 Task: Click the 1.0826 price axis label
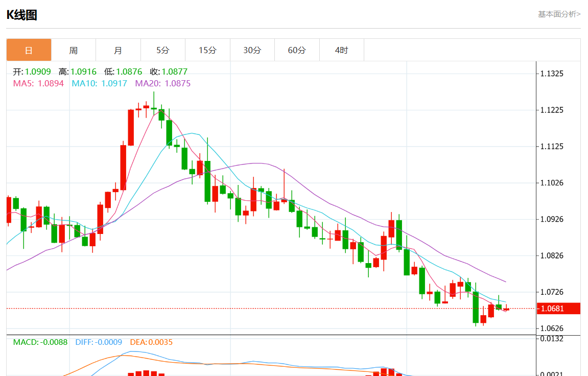552,255
